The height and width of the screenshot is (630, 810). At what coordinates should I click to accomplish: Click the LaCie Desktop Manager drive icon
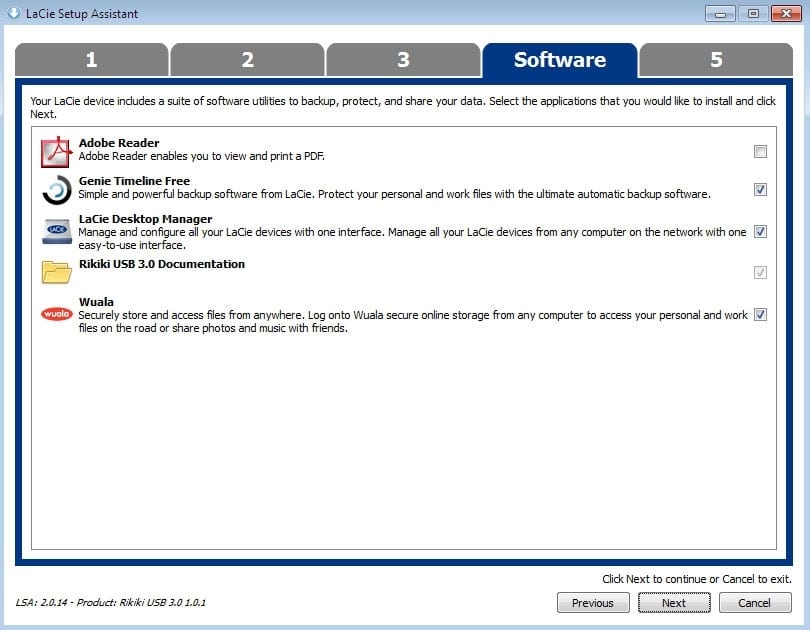point(56,231)
